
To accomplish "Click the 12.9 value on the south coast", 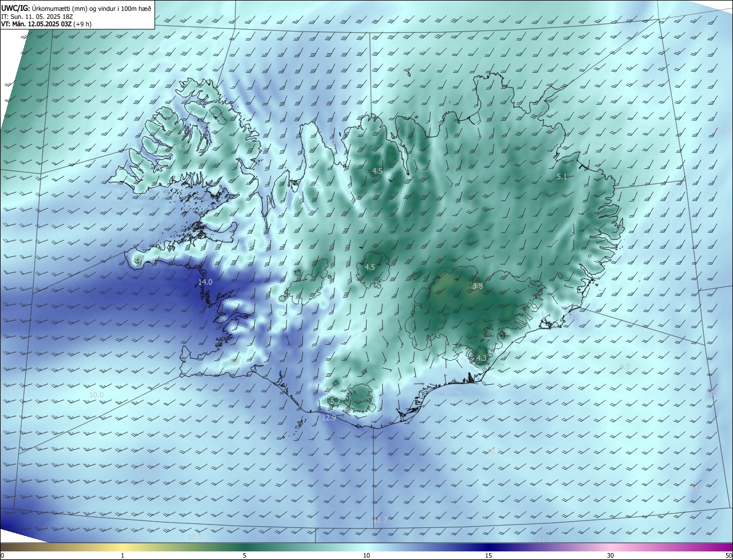I will (329, 418).
